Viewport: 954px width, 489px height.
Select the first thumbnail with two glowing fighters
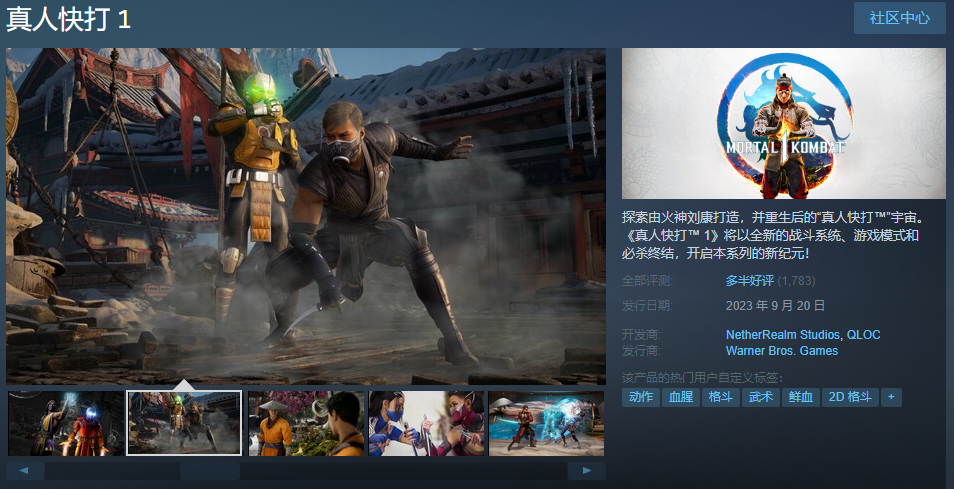point(66,423)
